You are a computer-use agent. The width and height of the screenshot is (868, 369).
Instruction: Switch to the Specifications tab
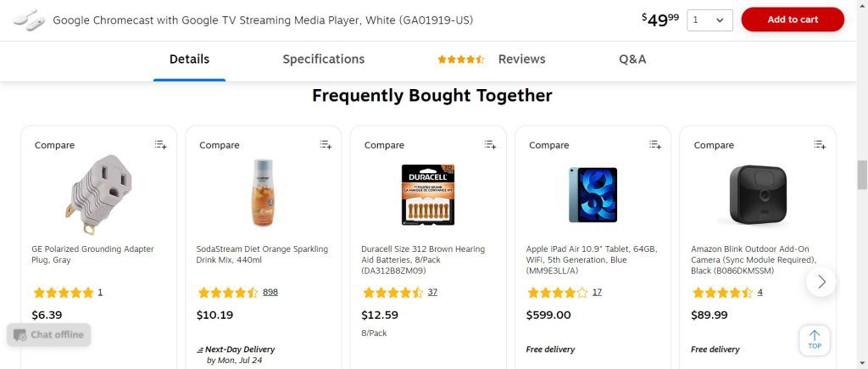(323, 59)
